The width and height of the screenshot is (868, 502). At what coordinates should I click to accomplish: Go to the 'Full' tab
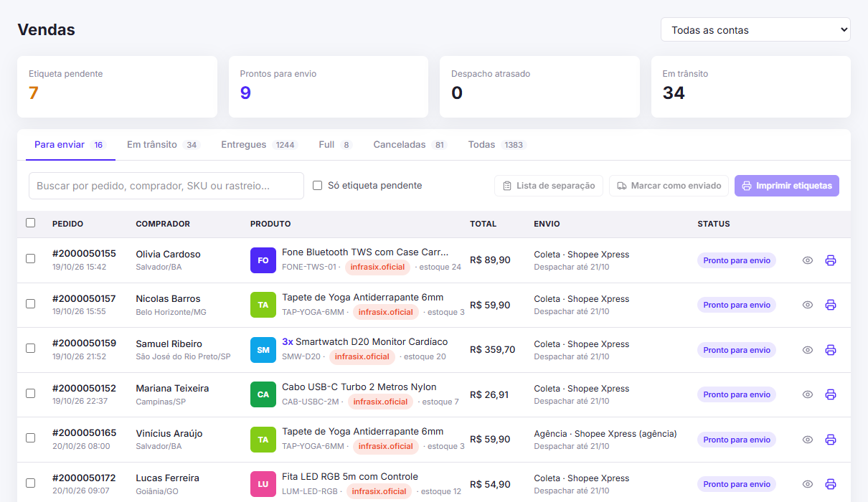click(x=336, y=145)
